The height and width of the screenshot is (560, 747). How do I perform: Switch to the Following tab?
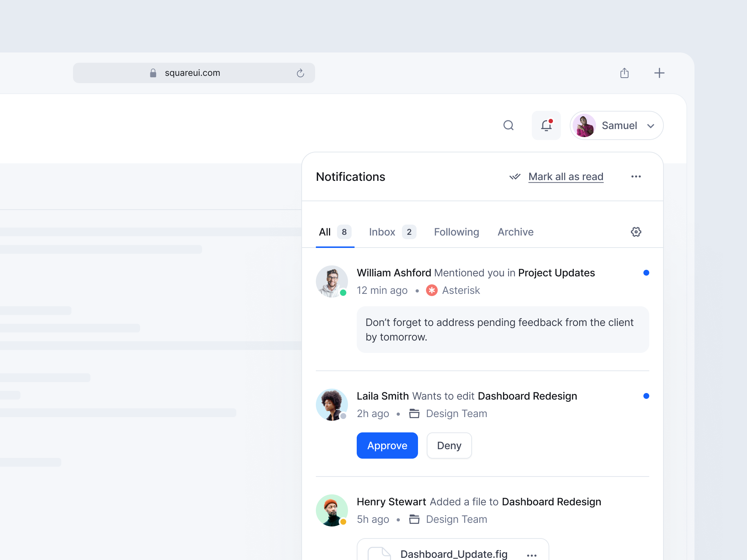click(457, 232)
